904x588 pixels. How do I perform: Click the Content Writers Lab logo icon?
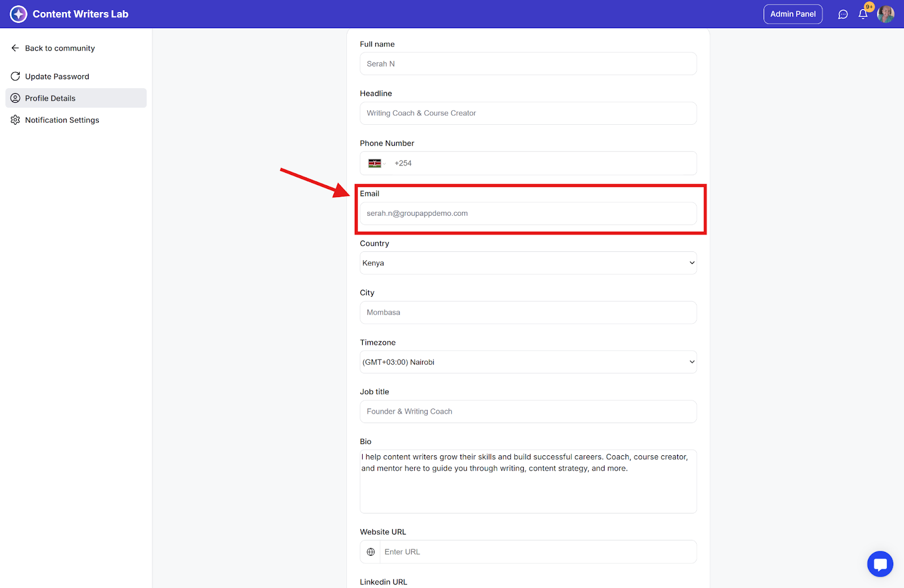[19, 14]
